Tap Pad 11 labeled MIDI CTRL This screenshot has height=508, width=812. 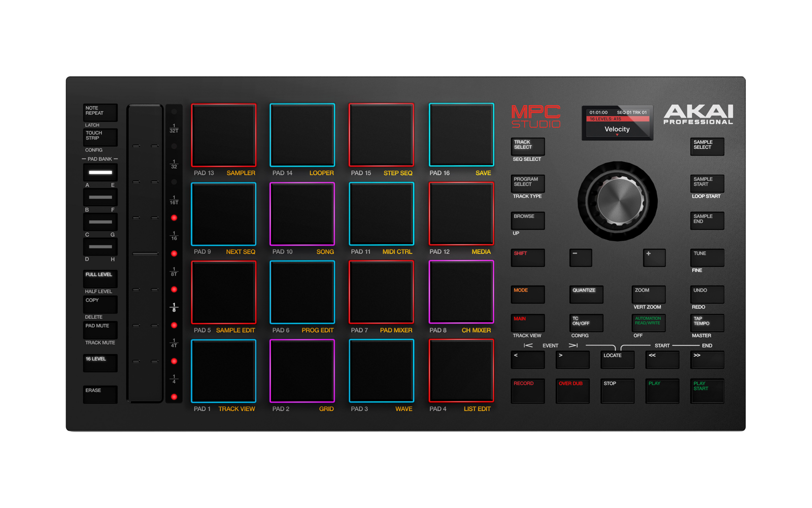(381, 214)
